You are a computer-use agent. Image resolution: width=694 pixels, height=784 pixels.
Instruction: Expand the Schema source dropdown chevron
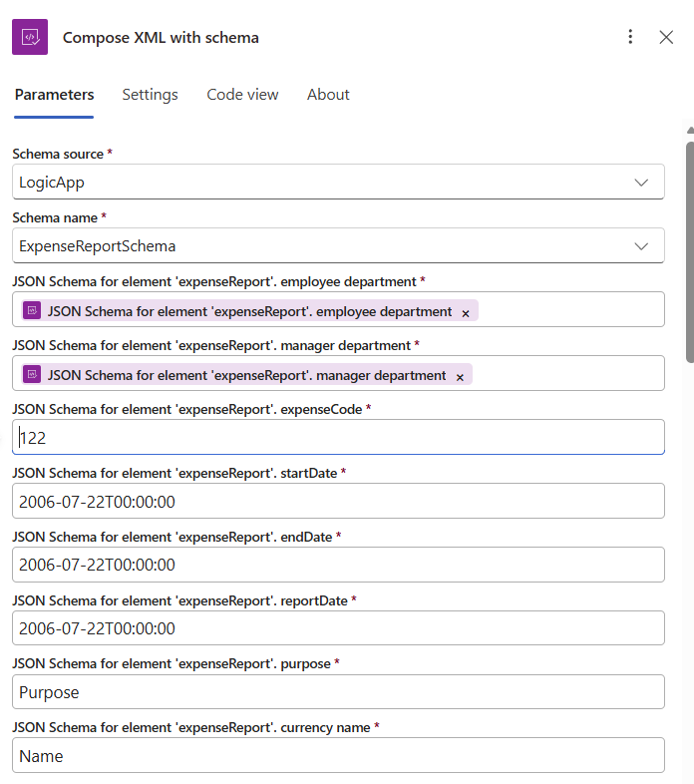pyautogui.click(x=641, y=183)
